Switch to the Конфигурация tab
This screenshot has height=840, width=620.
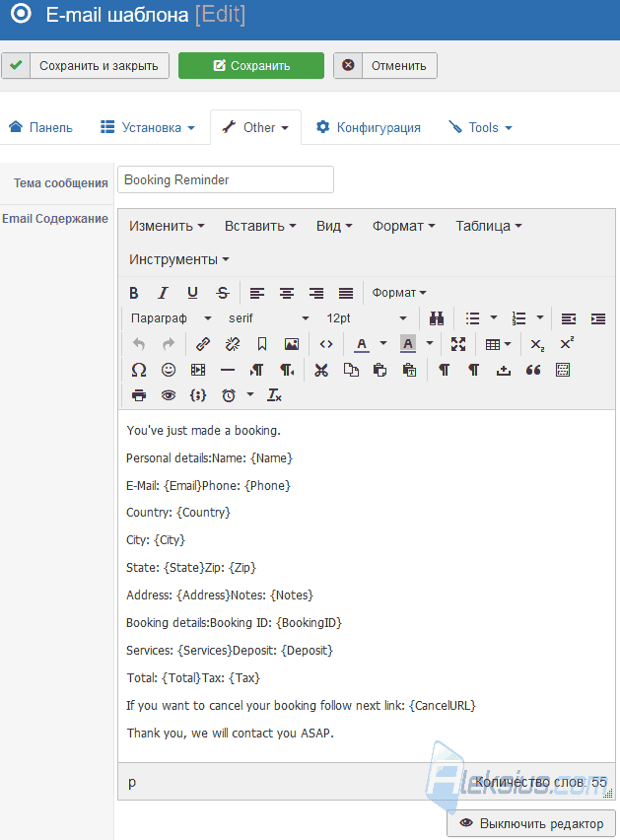click(369, 127)
